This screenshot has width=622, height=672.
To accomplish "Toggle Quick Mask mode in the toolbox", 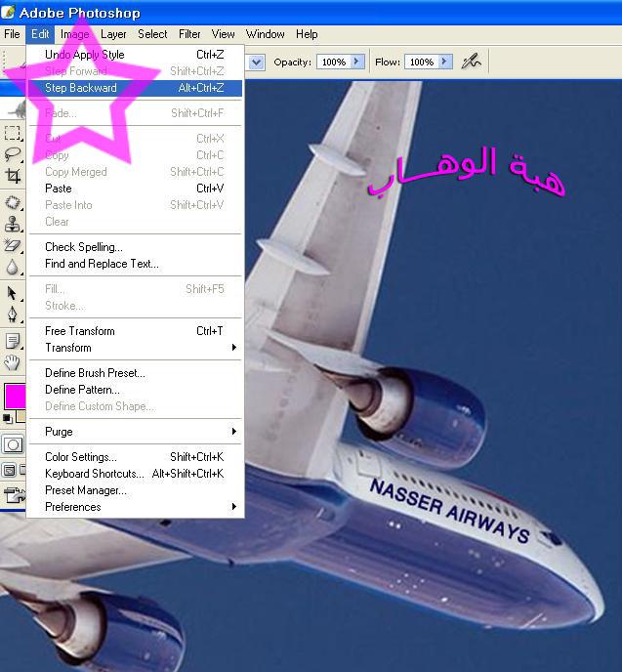I will point(13,444).
